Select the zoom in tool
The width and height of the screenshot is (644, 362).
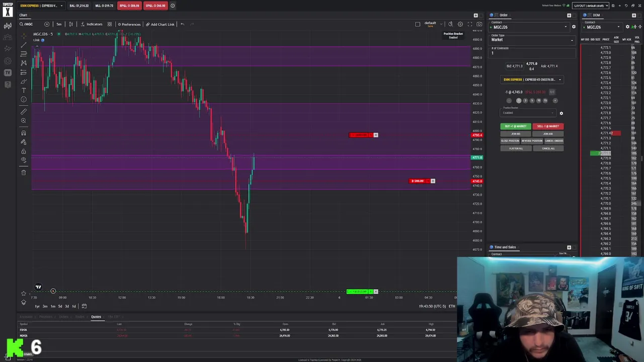24,121
